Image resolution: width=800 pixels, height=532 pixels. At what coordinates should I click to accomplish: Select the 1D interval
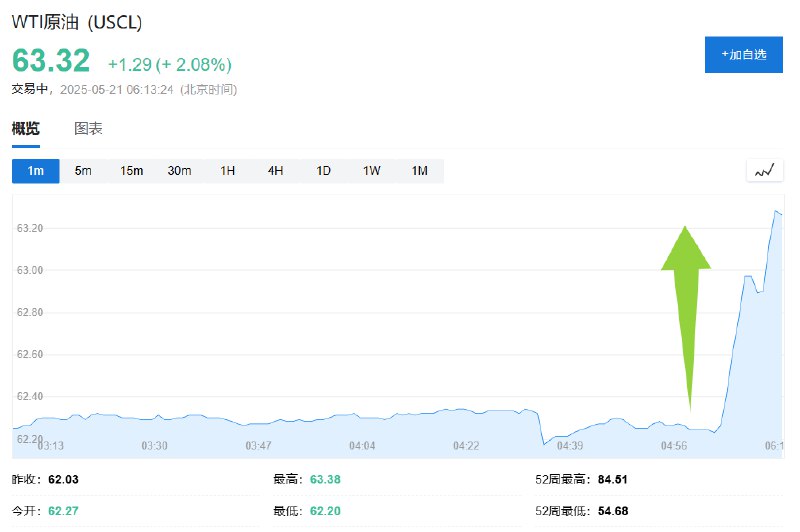click(323, 171)
